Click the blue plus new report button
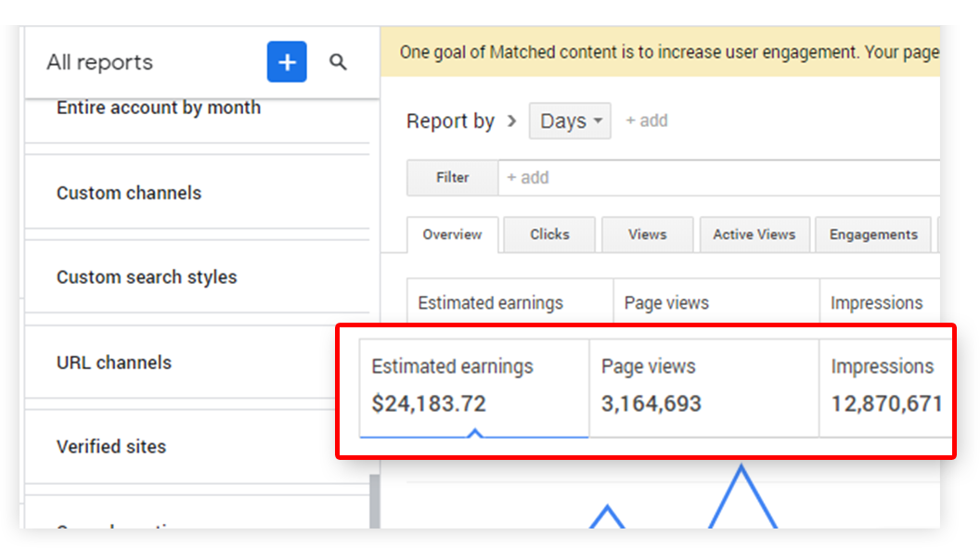980x548 pixels. pyautogui.click(x=287, y=62)
